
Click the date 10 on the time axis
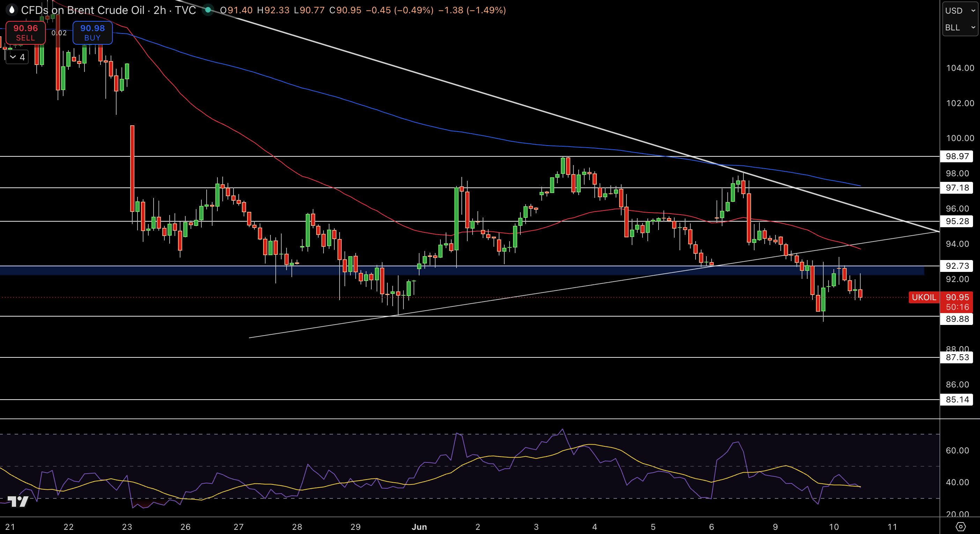834,527
